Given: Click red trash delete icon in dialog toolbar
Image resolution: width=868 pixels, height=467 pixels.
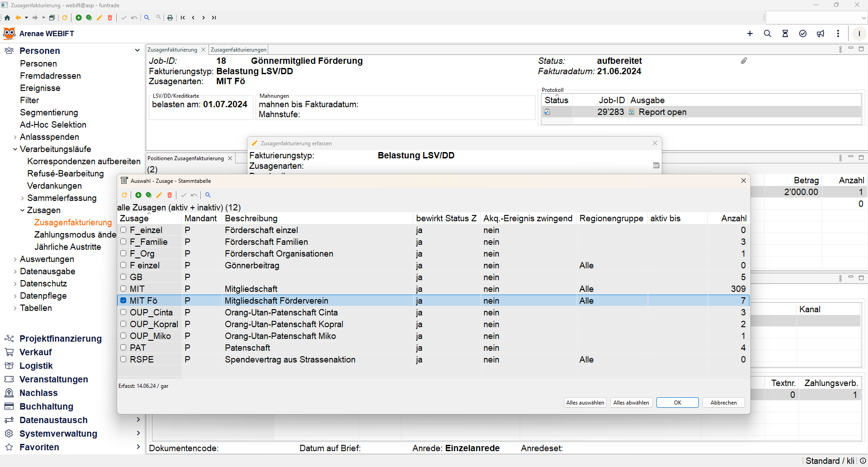Looking at the screenshot, I should click(x=170, y=195).
